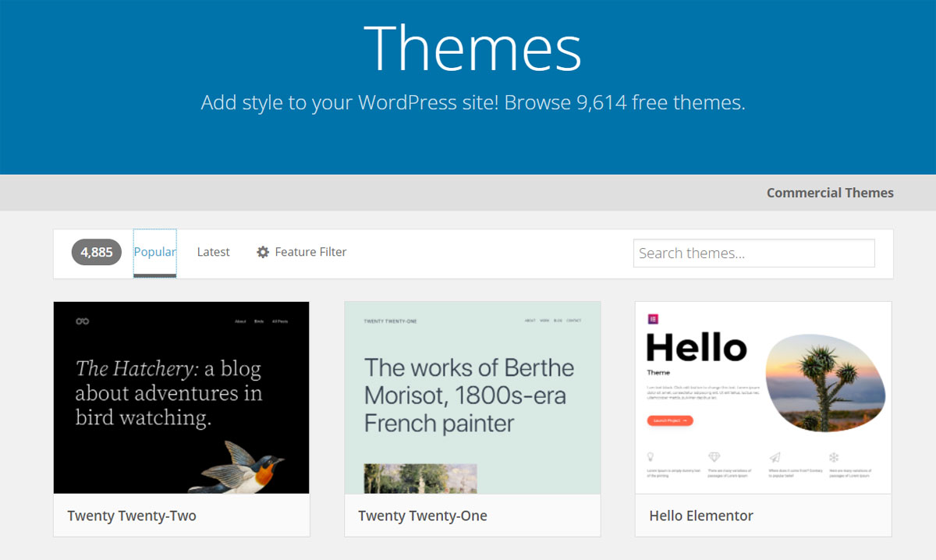Click the diamond icon in Hello theme preview
The height and width of the screenshot is (560, 936).
714,457
